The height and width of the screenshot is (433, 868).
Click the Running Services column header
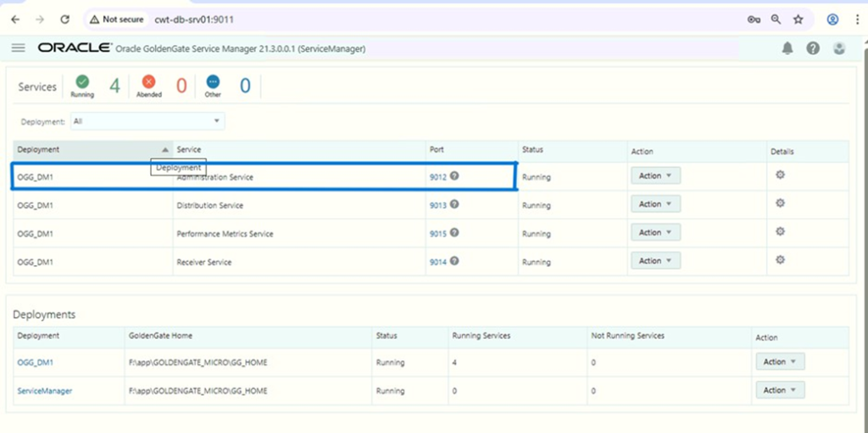[517, 336]
